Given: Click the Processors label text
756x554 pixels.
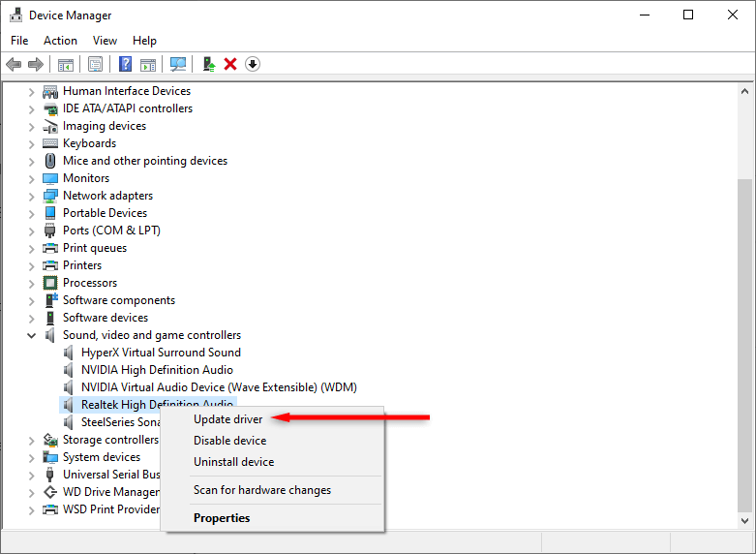Looking at the screenshot, I should click(90, 283).
